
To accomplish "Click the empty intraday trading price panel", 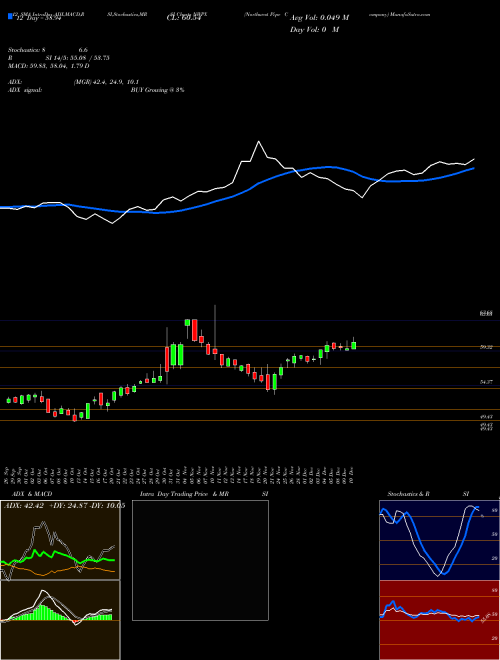I will tap(200, 560).
